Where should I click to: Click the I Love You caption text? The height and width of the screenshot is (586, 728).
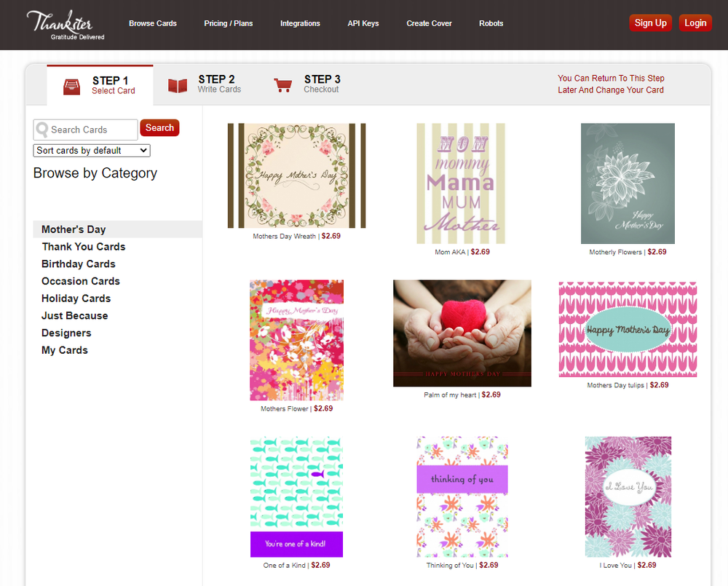615,565
